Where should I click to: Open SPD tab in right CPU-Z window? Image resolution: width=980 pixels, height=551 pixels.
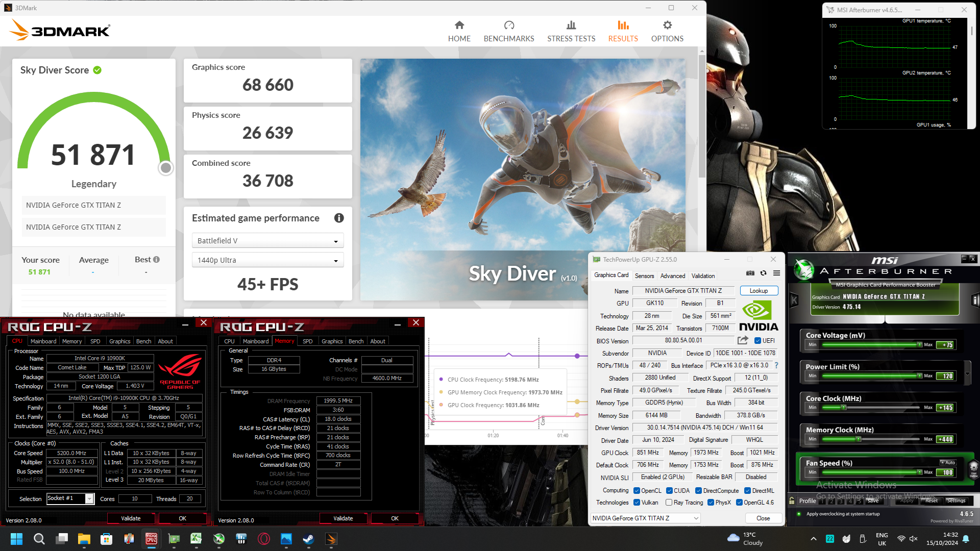coord(307,341)
